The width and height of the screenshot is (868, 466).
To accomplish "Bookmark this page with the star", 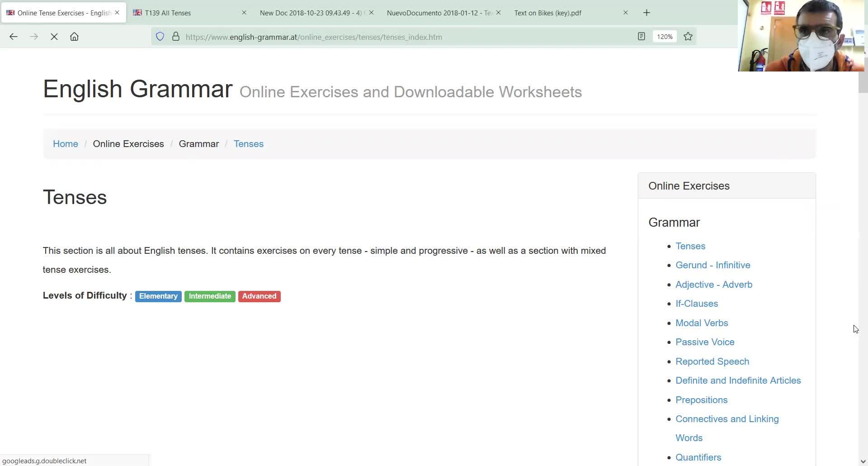I will 688,36.
